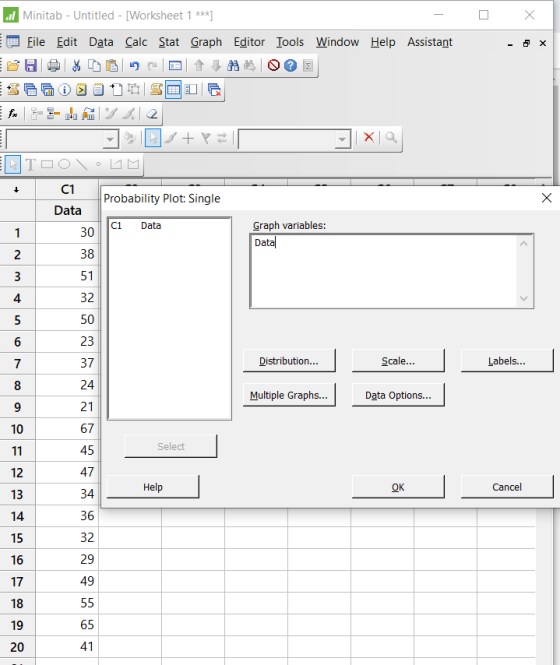The width and height of the screenshot is (560, 665).
Task: Click the red X delete icon
Action: click(x=369, y=137)
